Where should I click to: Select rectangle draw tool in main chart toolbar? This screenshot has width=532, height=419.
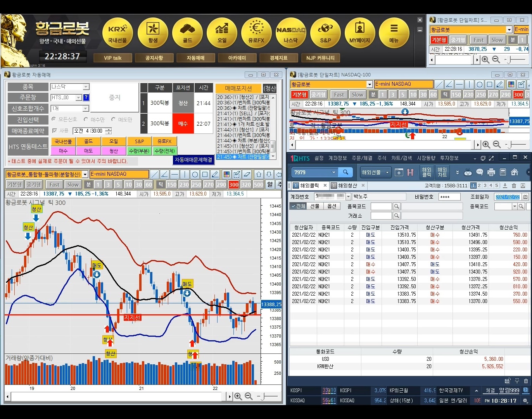coord(205,174)
